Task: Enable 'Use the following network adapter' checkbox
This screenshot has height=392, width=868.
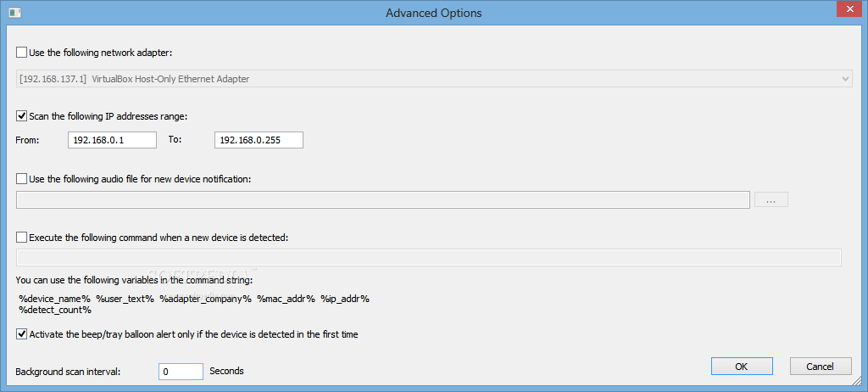Action: (21, 53)
